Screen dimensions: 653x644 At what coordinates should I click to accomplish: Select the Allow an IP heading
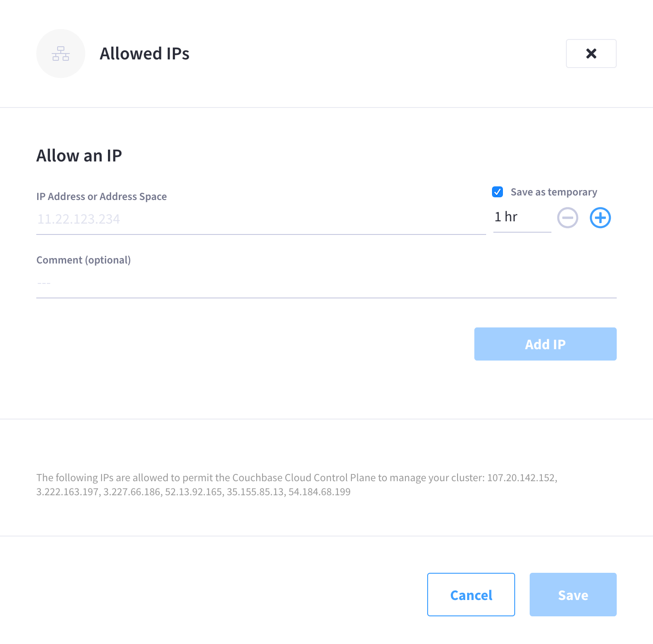tap(79, 155)
